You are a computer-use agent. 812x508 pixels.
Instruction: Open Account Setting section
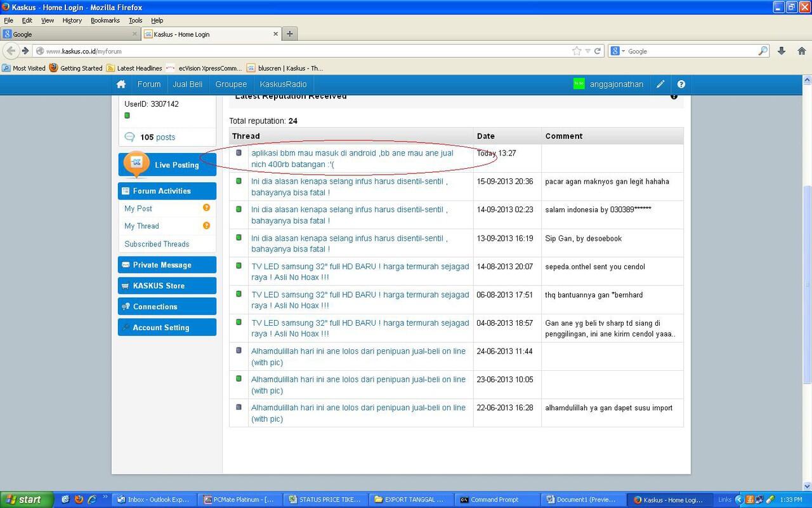click(x=167, y=328)
